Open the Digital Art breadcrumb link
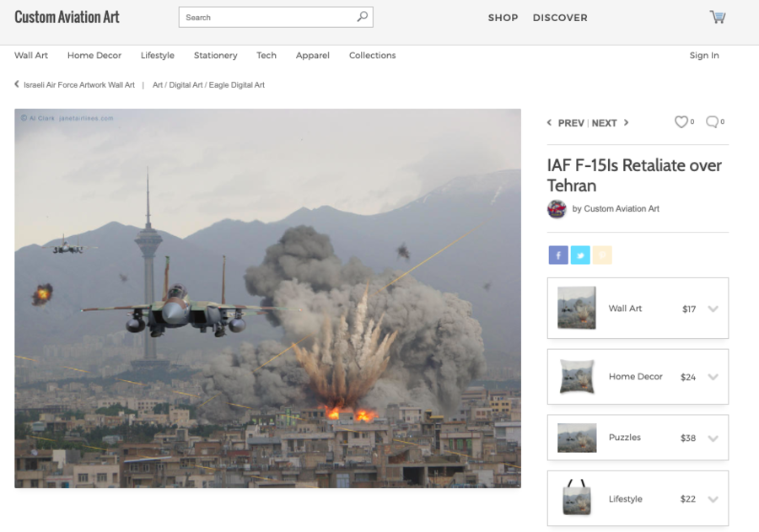Viewport: 759px width, 532px height. tap(186, 84)
